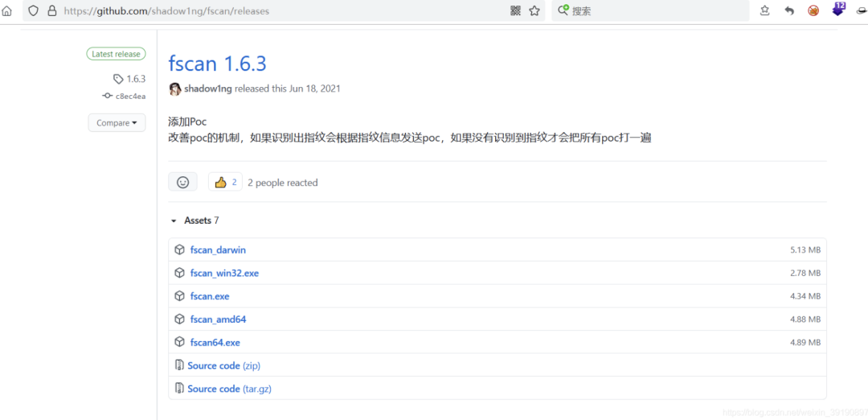The image size is (868, 420).
Task: Click the archive icon for Source code (tar.gz)
Action: tap(179, 389)
